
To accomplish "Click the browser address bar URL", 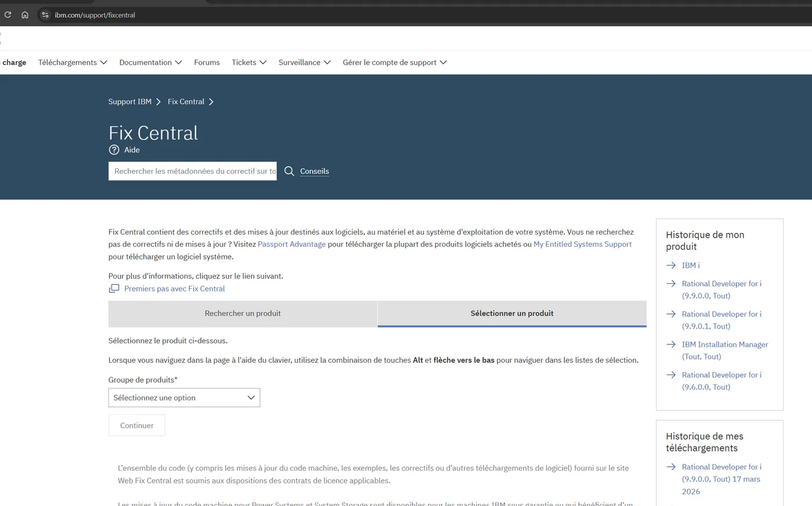I will (x=95, y=15).
